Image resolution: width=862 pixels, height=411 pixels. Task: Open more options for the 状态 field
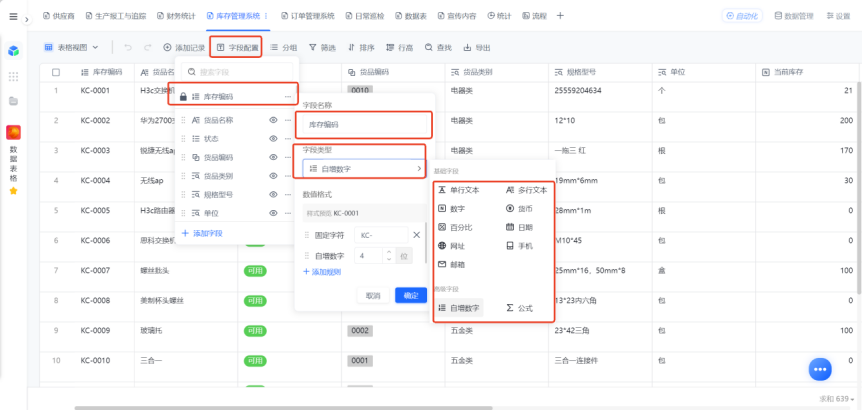tap(288, 139)
